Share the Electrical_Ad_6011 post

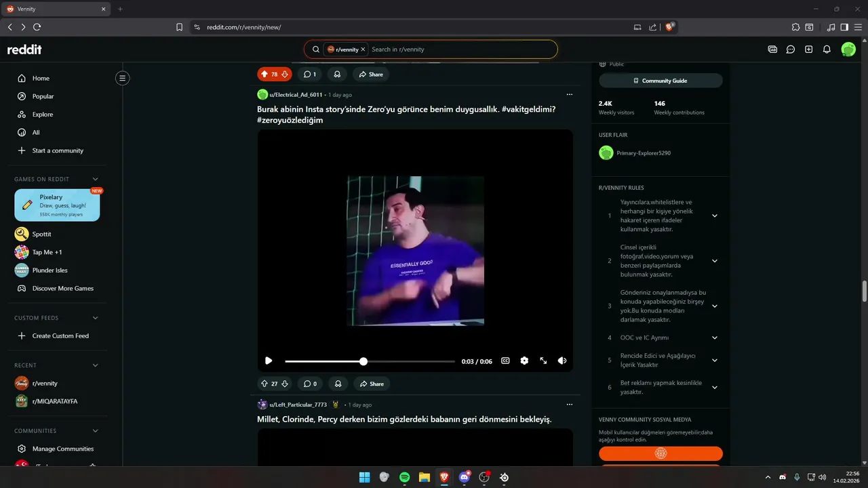371,384
